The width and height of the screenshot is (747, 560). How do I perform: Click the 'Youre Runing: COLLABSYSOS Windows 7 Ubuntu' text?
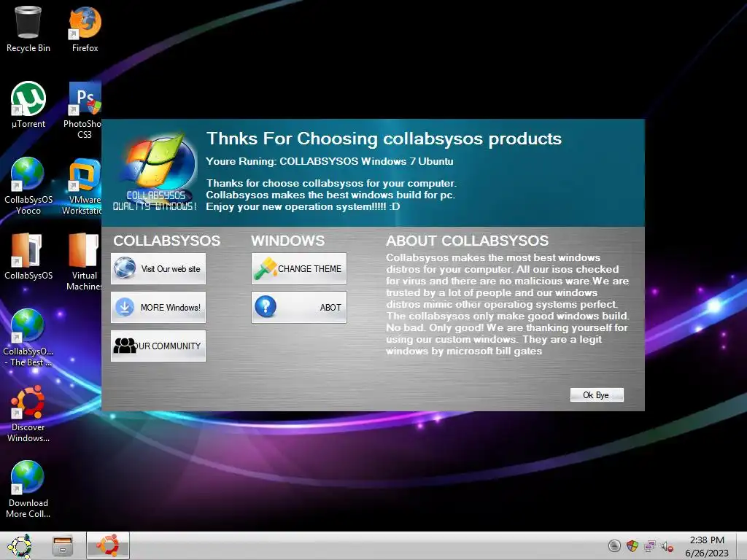(x=330, y=161)
